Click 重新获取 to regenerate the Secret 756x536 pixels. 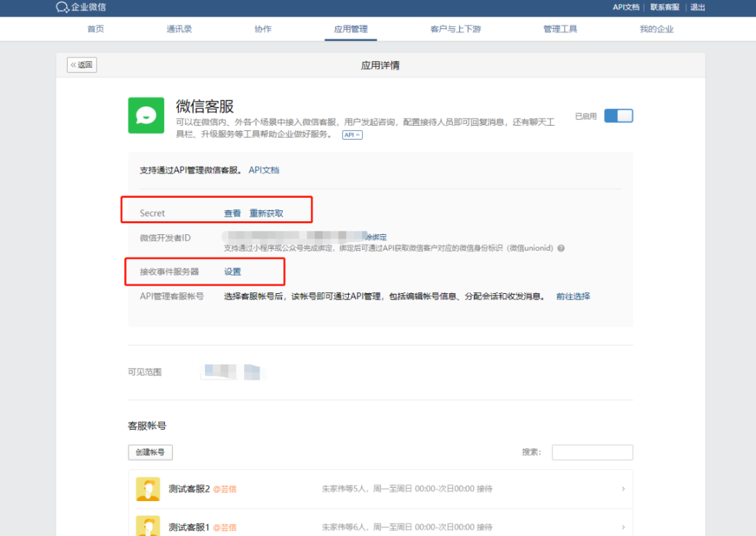266,214
